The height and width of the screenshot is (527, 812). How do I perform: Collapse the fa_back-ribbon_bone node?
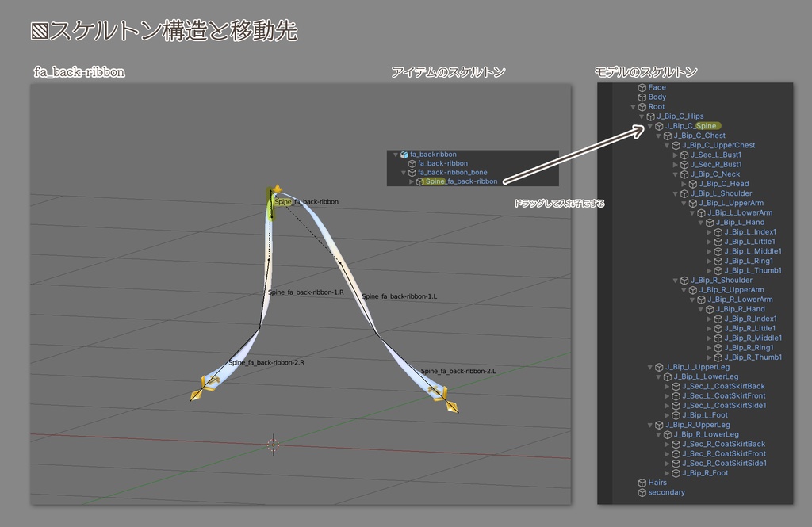coord(404,173)
